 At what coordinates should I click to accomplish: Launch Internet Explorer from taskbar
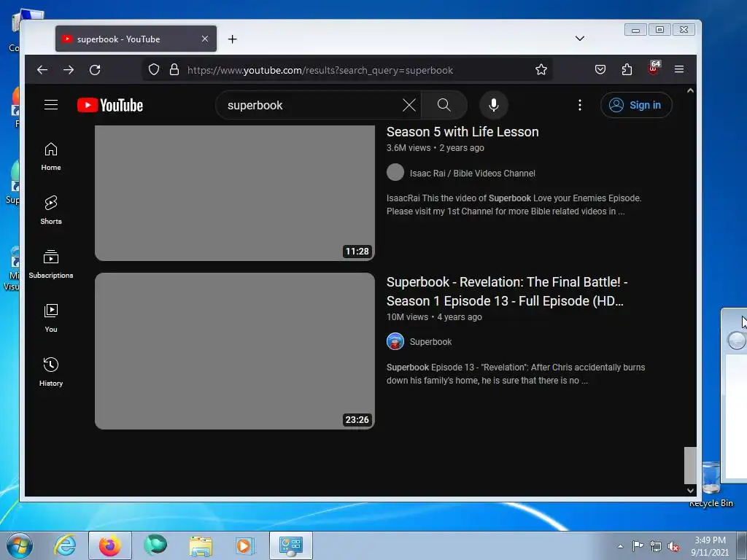65,545
